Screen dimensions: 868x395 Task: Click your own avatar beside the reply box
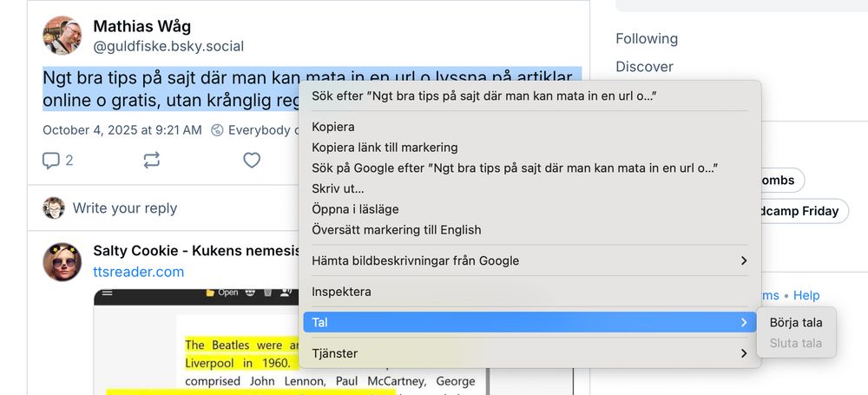point(54,208)
